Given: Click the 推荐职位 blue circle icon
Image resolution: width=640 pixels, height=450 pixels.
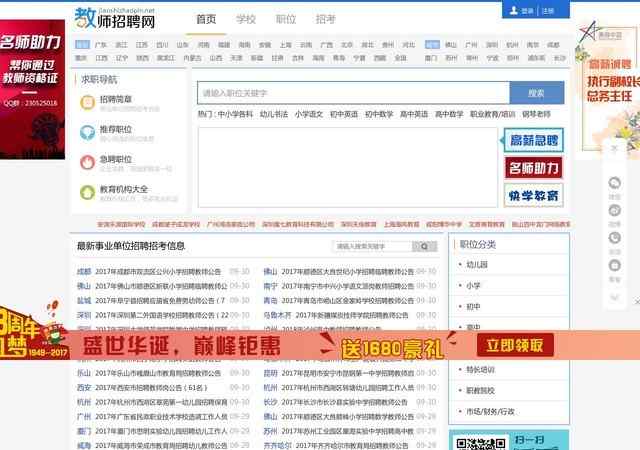Looking at the screenshot, I should 87,133.
